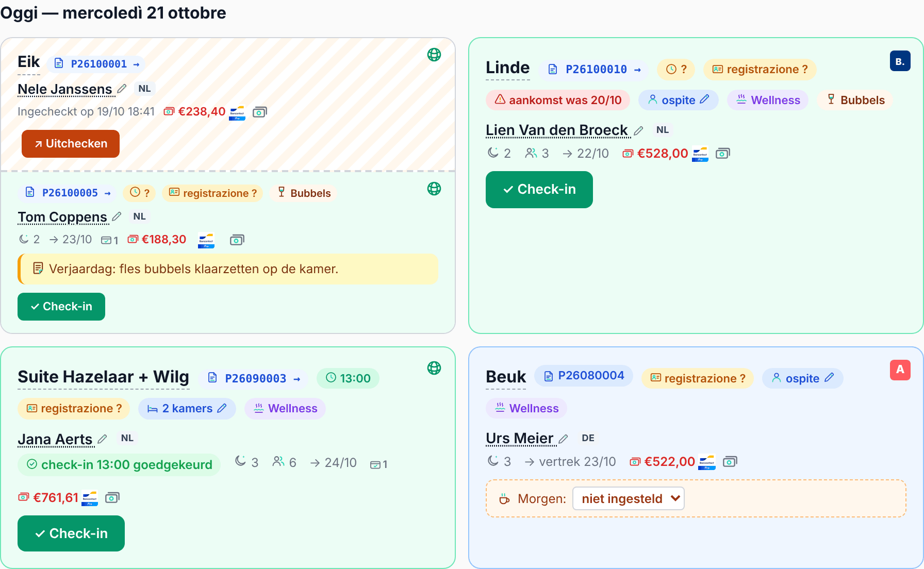Check in Tom Coppens
The width and height of the screenshot is (924, 569).
point(61,307)
